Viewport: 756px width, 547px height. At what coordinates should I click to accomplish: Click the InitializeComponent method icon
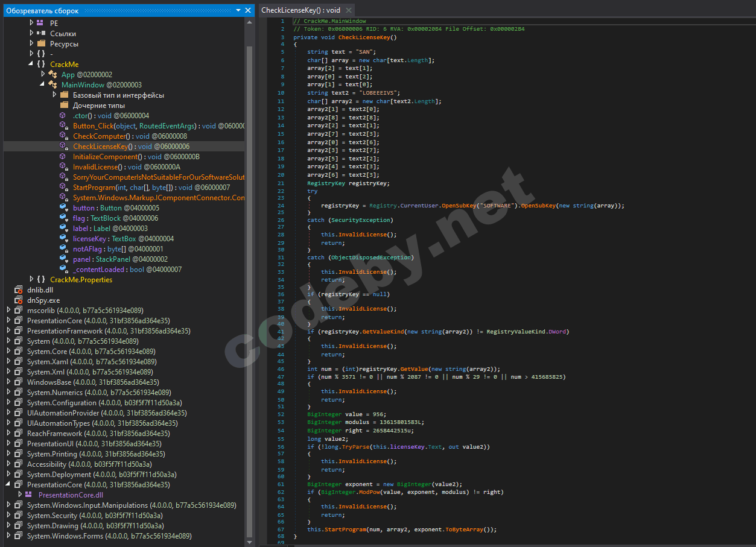click(x=63, y=156)
